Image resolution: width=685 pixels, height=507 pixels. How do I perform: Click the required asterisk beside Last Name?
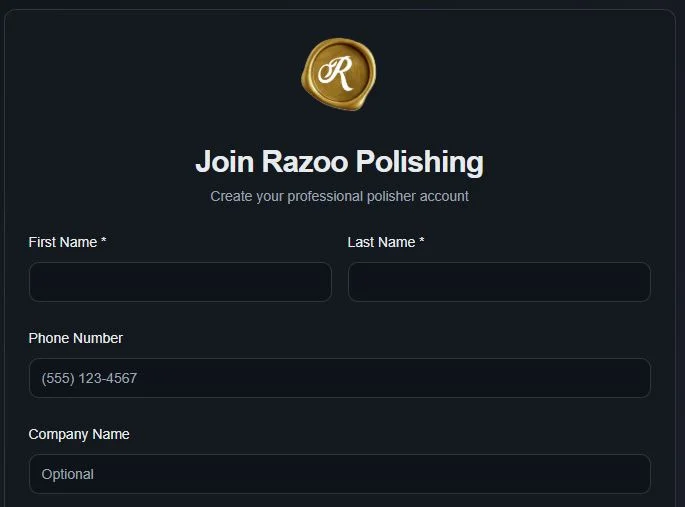422,242
